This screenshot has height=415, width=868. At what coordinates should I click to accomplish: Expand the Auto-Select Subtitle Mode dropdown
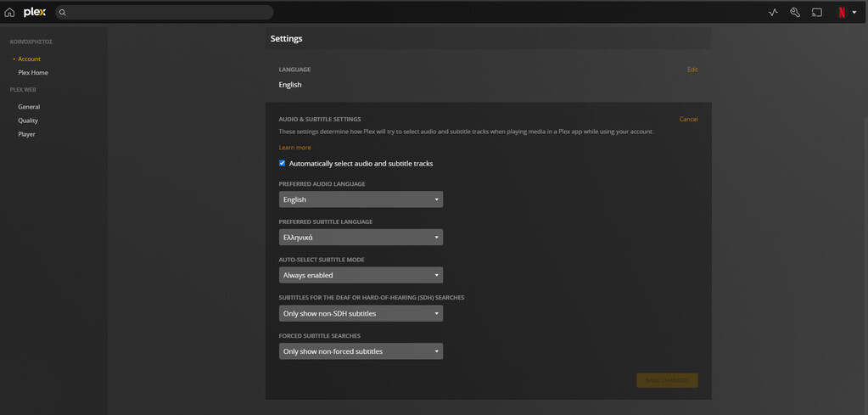click(361, 275)
